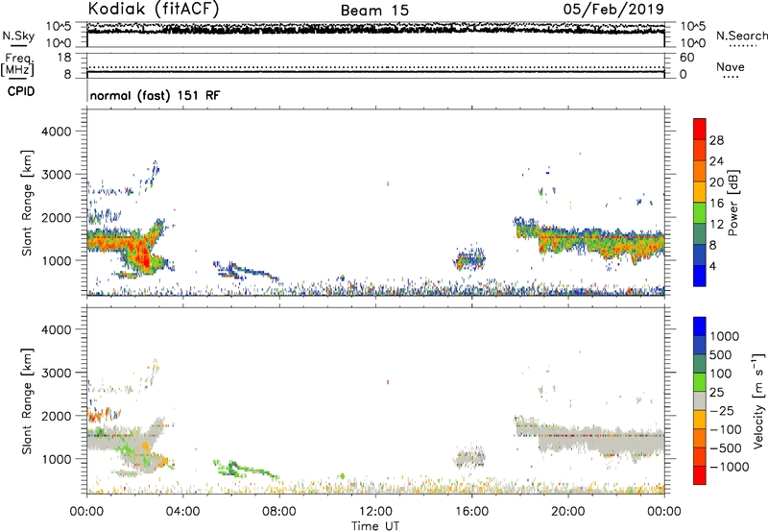This screenshot has width=768, height=532.
Task: Click the dotted line sample under 'Nave'
Action: coord(731,77)
